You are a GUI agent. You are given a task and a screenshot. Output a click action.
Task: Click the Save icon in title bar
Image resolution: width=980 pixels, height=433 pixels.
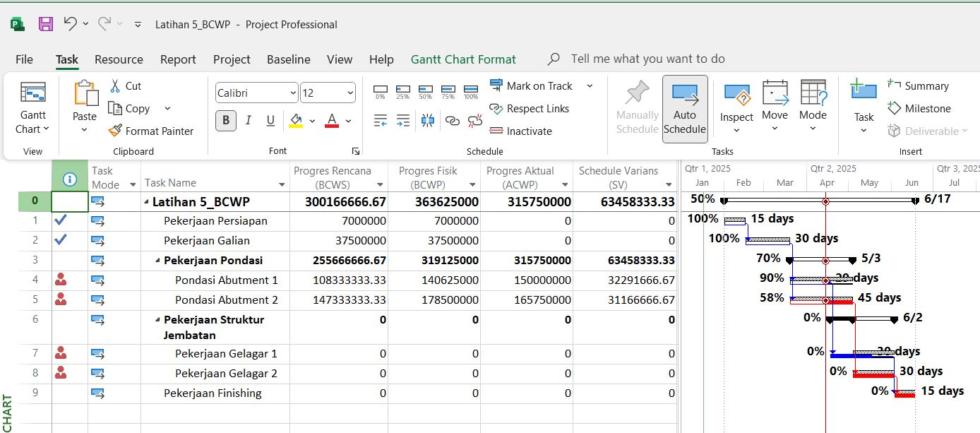46,24
